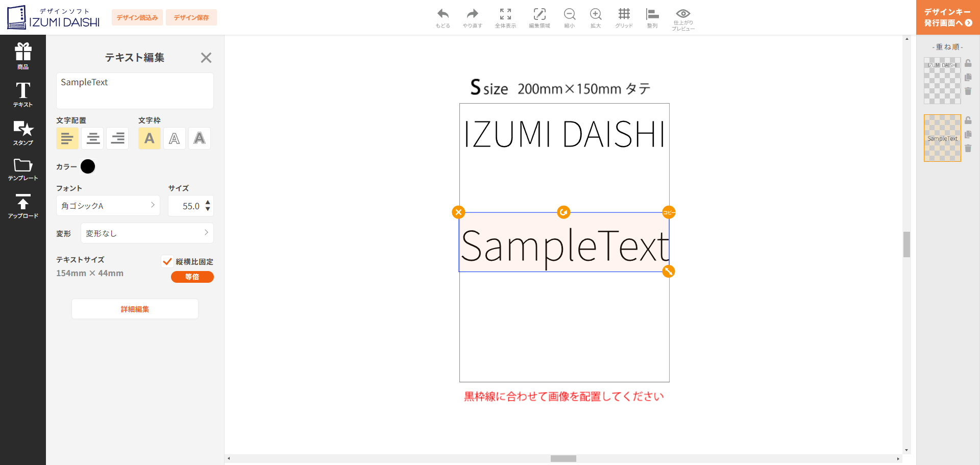Image resolution: width=980 pixels, height=465 pixels.
Task: Click the zoom in (拡大) magnifier icon
Action: 595,14
